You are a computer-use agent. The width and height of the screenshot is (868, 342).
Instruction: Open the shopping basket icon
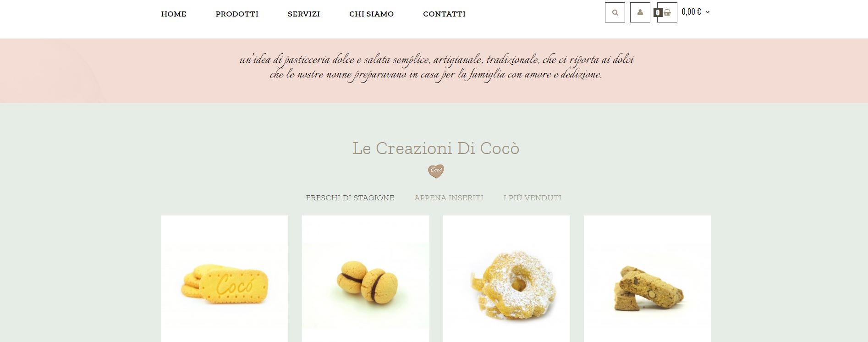pyautogui.click(x=667, y=12)
